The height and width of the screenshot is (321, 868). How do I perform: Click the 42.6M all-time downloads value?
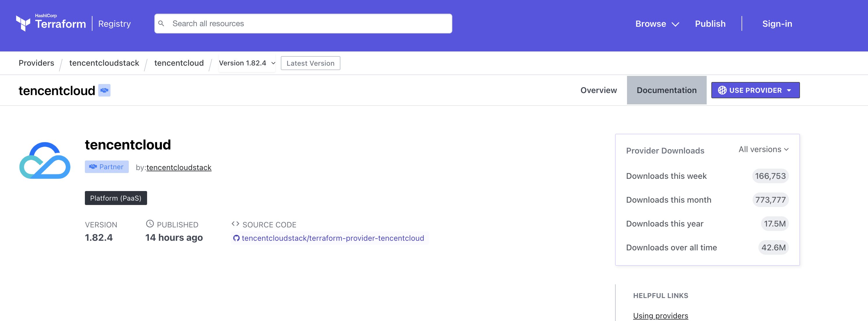[773, 247]
